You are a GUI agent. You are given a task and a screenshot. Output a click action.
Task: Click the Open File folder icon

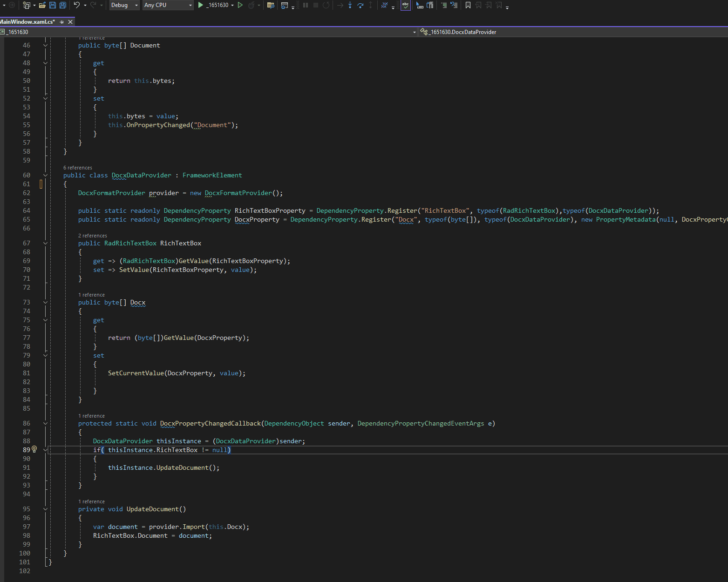coord(42,5)
